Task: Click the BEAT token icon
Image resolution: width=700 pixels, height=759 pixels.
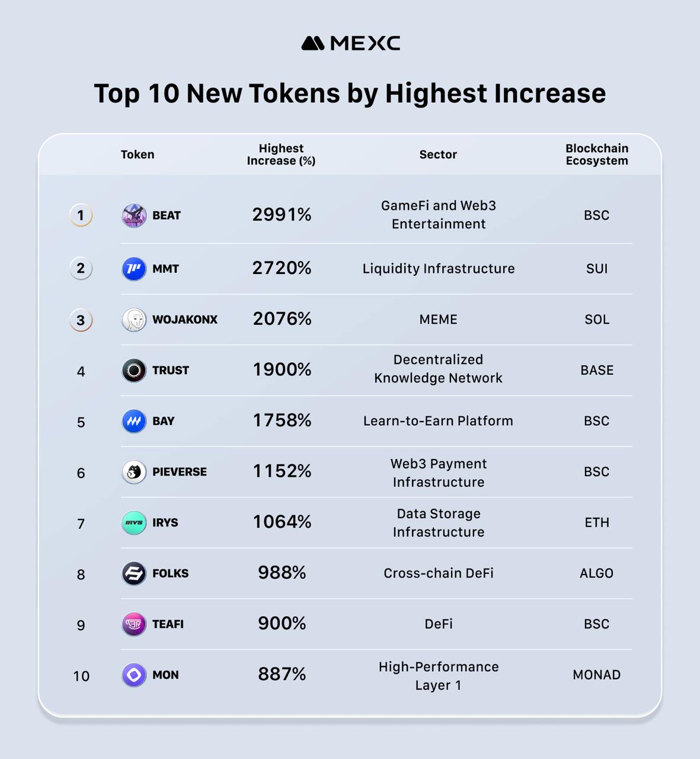Action: 134,215
